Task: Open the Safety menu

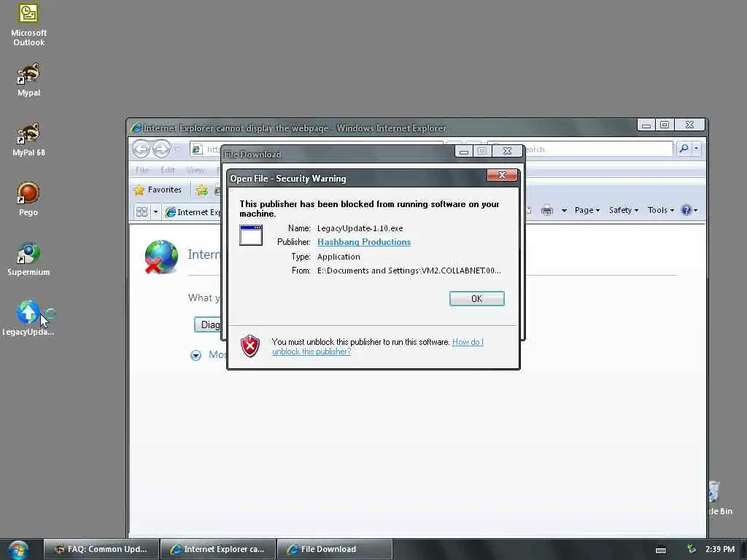Action: (x=623, y=210)
